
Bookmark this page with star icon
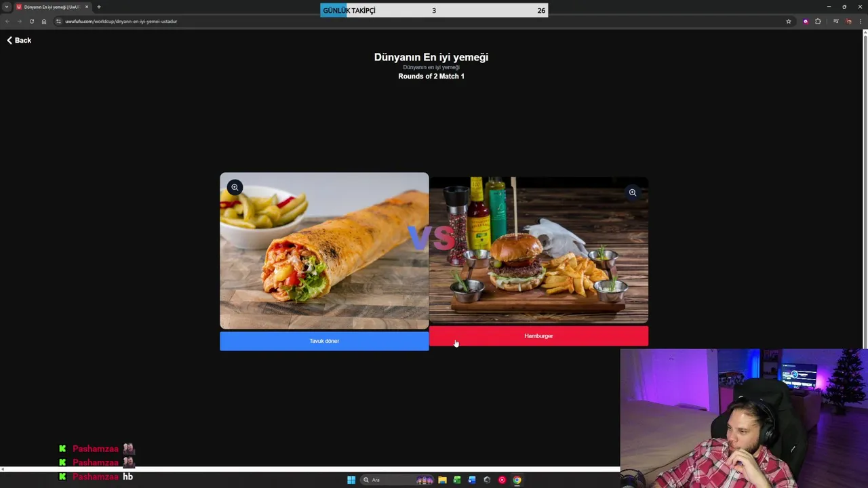coord(789,21)
